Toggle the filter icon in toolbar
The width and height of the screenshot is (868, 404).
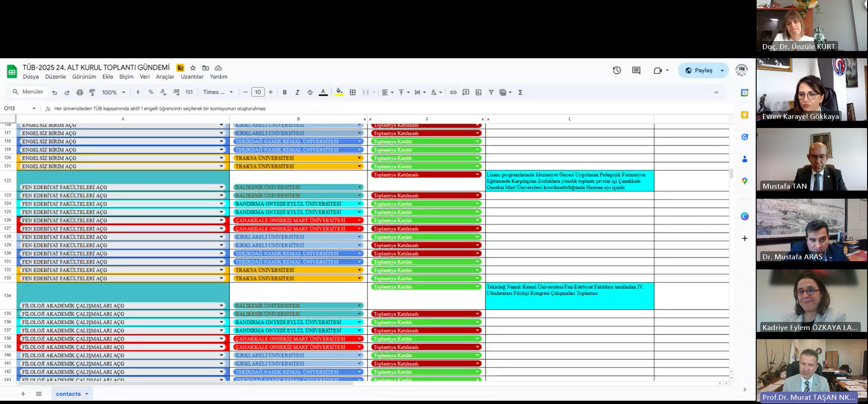pyautogui.click(x=491, y=92)
